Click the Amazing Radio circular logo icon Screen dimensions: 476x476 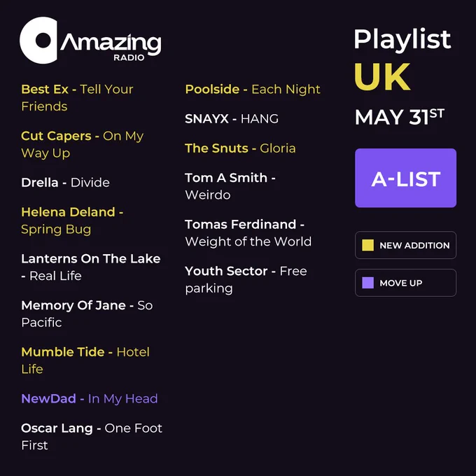point(38,41)
